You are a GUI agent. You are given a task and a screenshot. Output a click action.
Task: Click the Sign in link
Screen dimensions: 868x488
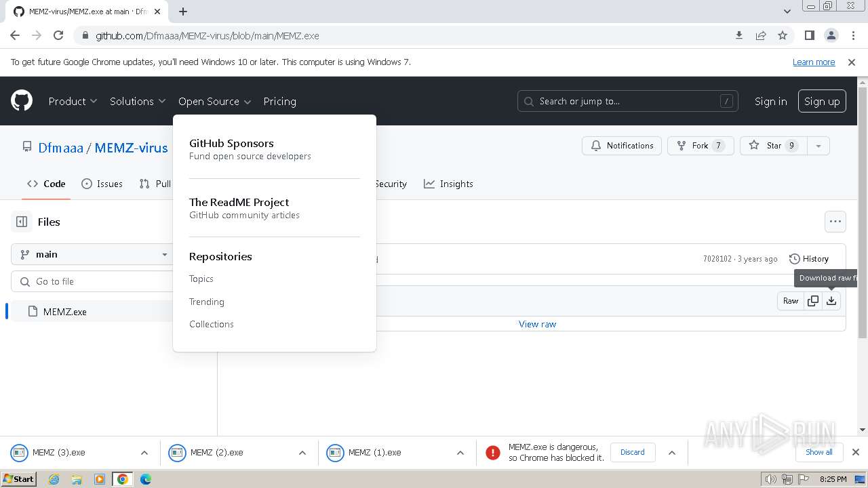pyautogui.click(x=770, y=101)
